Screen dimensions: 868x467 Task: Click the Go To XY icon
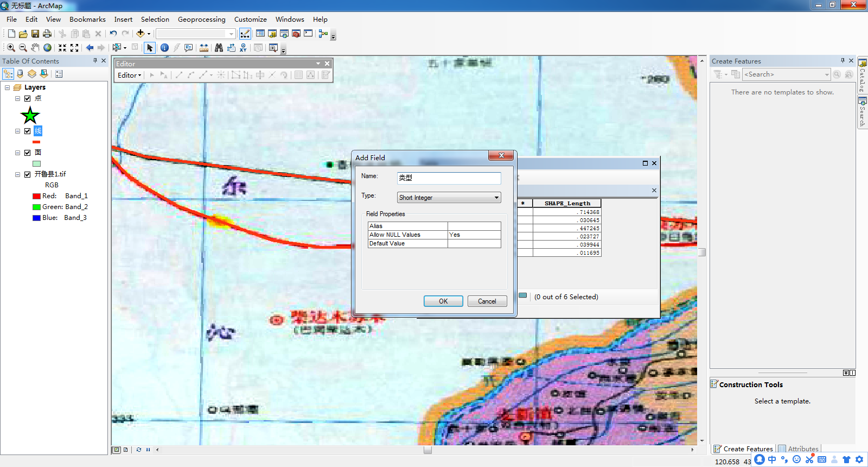tap(243, 48)
